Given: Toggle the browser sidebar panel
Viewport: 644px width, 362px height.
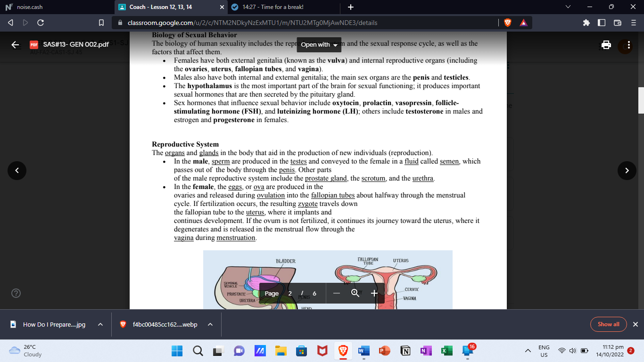Looking at the screenshot, I should click(602, 23).
